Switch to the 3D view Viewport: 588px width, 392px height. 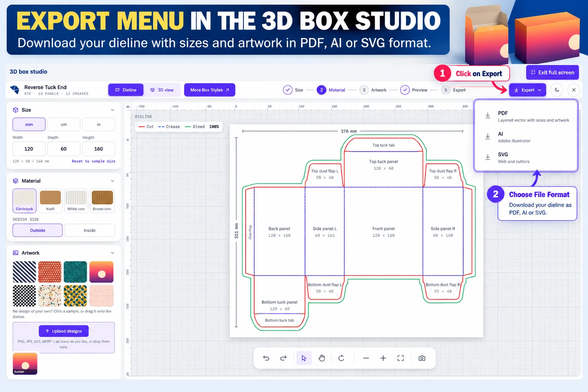162,90
